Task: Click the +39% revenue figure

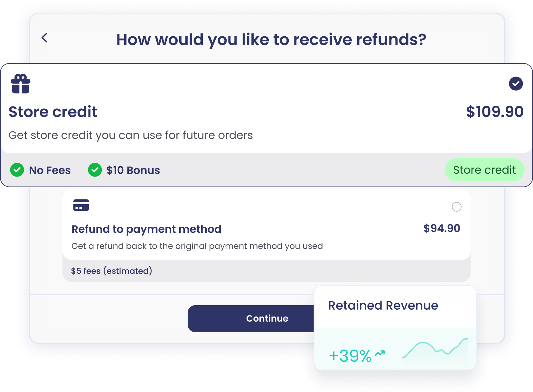Action: (x=350, y=356)
